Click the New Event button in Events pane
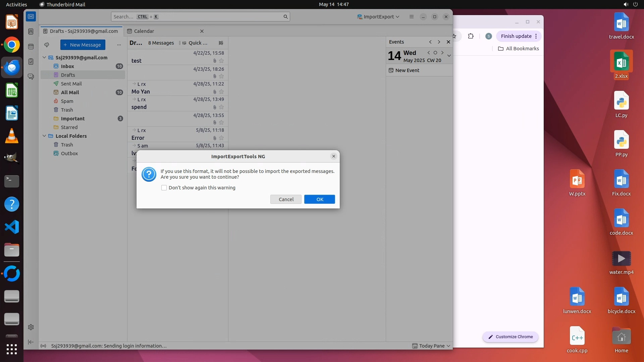The height and width of the screenshot is (362, 644). [404, 70]
